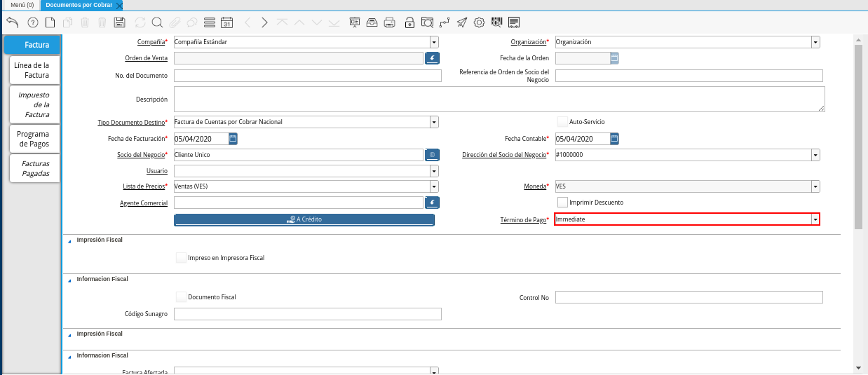868x375 pixels.
Task: Click the No. del Documento input field
Action: point(307,76)
